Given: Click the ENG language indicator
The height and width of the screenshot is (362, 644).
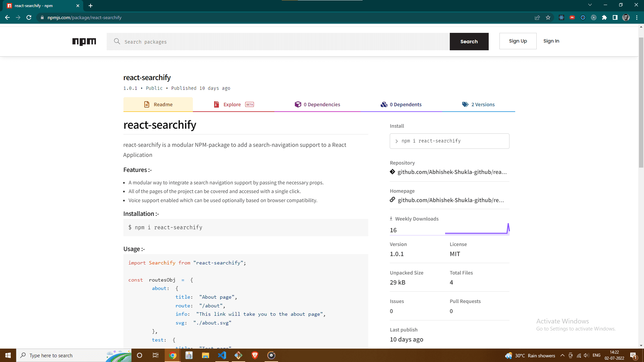Looking at the screenshot, I should coord(596,355).
